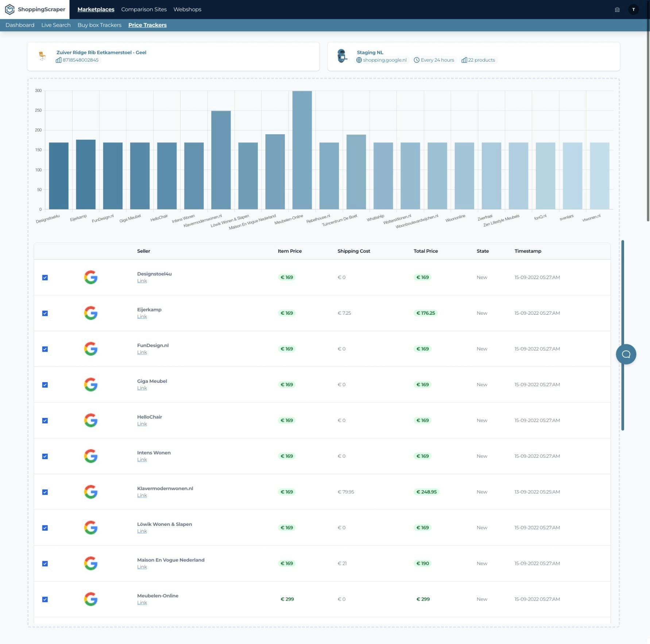
Task: Click the chair icon on product card
Action: 42,56
